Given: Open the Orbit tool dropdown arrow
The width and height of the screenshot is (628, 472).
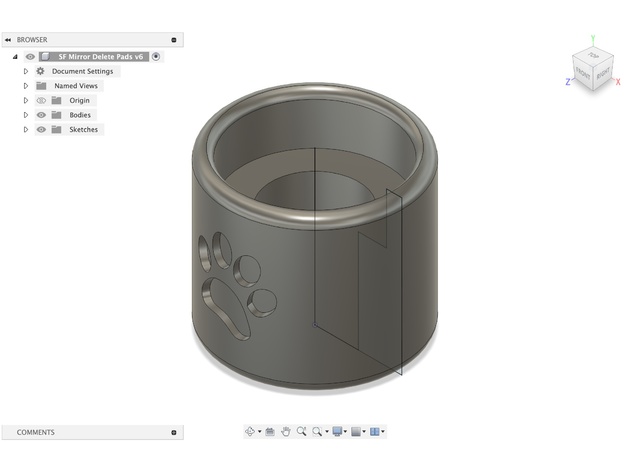Looking at the screenshot, I should 259,432.
